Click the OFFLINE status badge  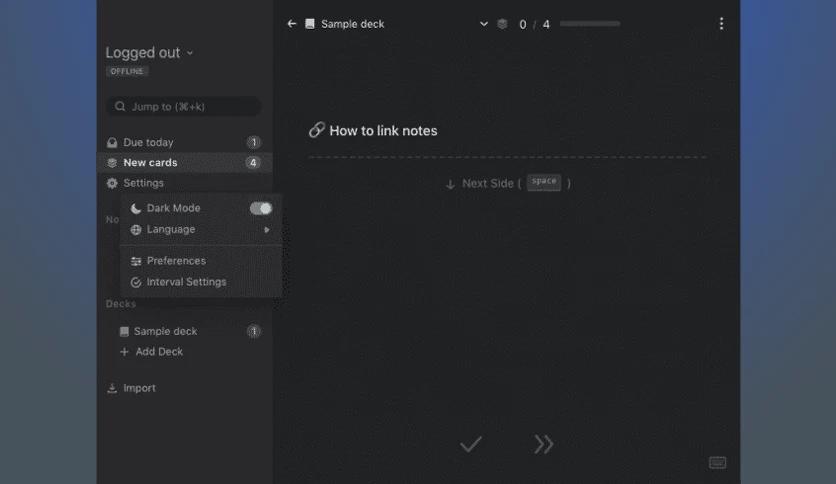127,71
